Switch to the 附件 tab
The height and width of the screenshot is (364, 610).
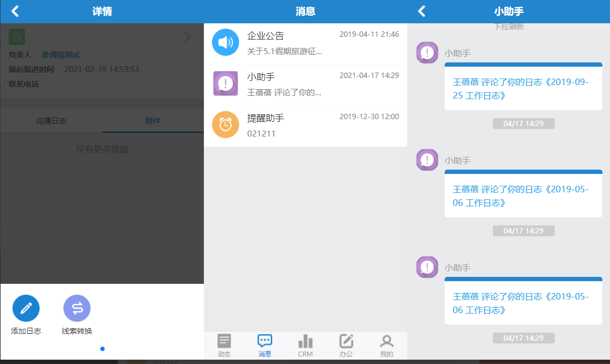pos(153,121)
